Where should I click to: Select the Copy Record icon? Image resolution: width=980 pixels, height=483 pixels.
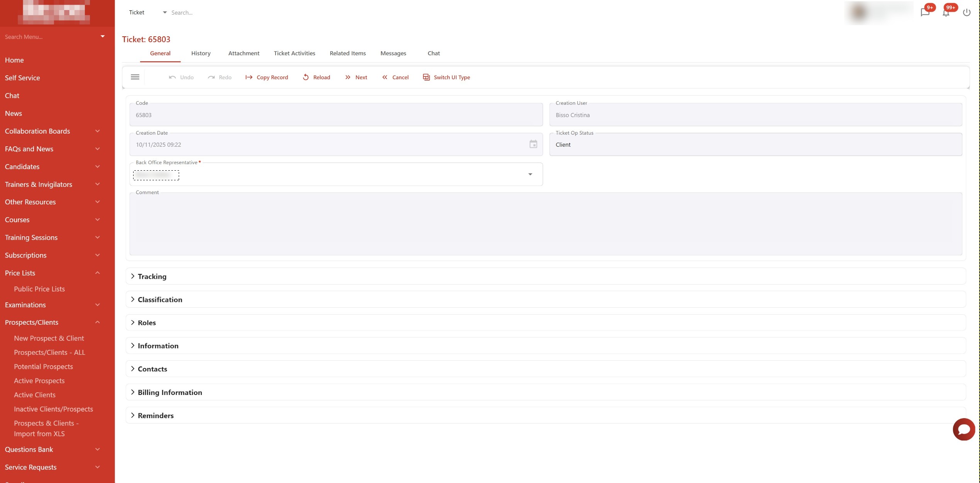point(249,77)
